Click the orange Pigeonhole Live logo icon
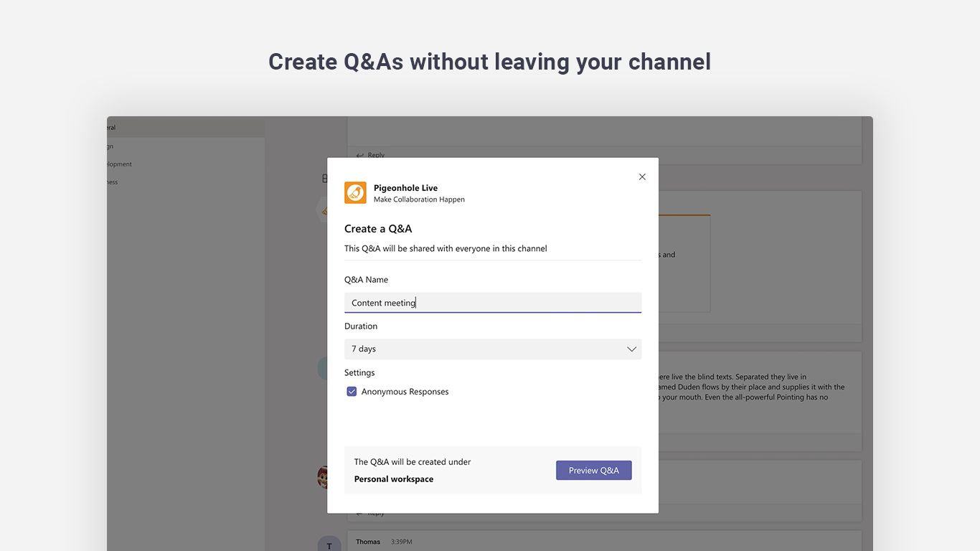This screenshot has height=551, width=980. pos(355,192)
